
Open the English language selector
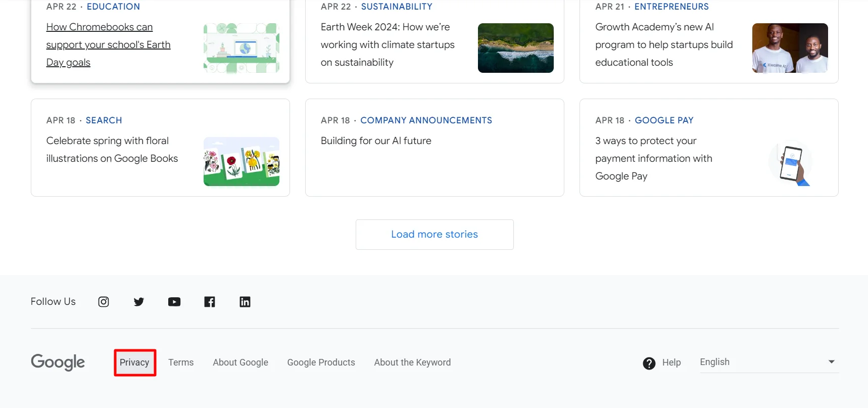[x=769, y=362]
